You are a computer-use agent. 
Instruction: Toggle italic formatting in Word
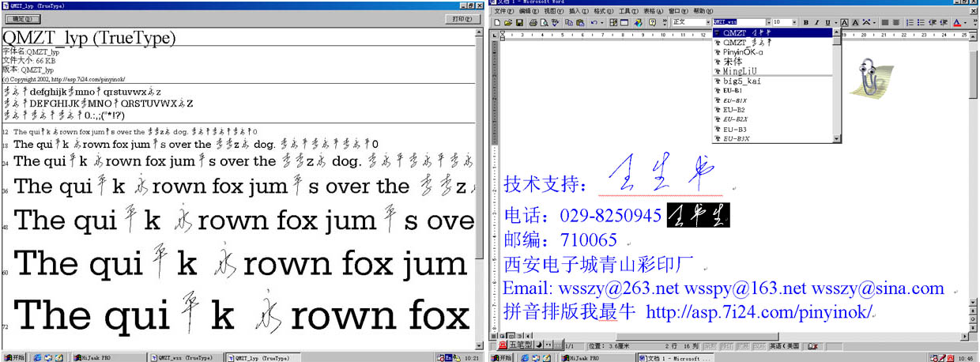tap(816, 22)
